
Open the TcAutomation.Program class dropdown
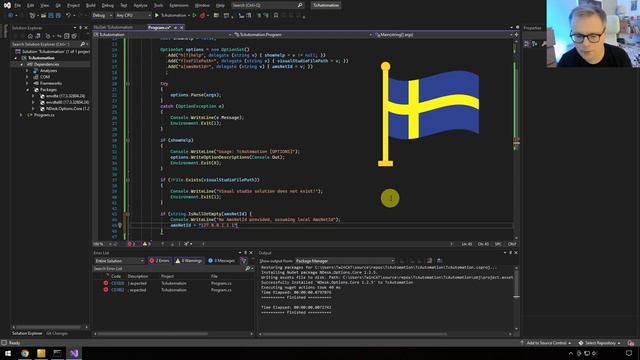[302, 35]
